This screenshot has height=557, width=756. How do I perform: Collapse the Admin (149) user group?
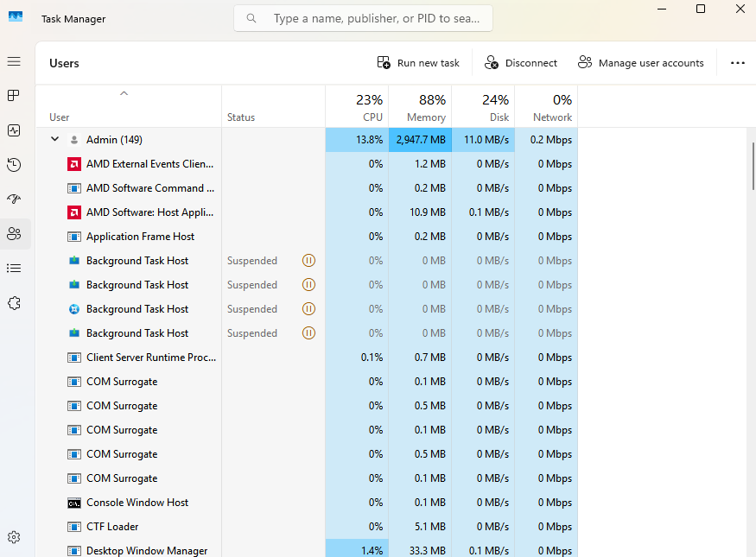(54, 139)
